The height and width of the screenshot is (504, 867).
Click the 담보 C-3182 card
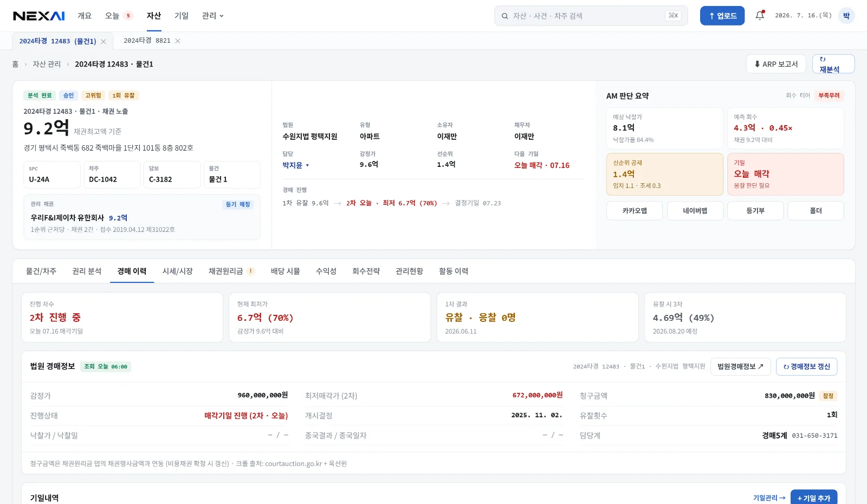point(172,175)
